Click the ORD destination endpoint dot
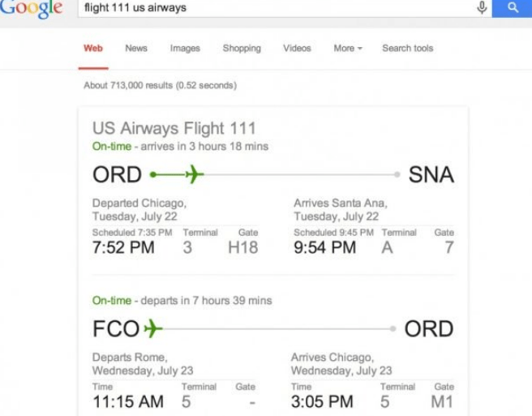 [x=393, y=328]
